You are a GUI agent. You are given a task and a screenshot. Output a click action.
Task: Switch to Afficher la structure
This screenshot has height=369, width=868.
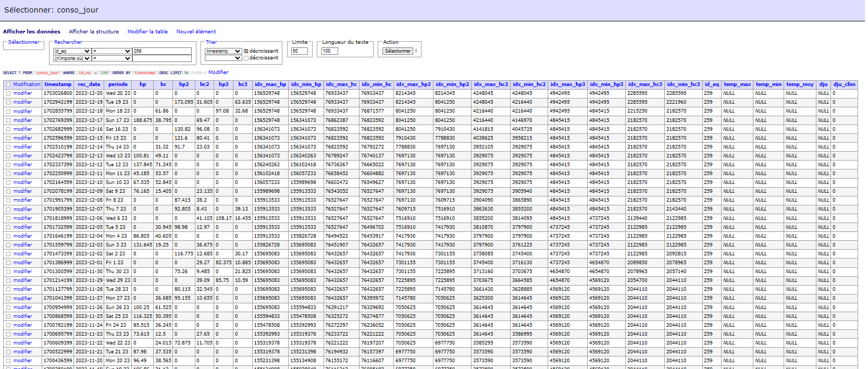click(x=94, y=31)
